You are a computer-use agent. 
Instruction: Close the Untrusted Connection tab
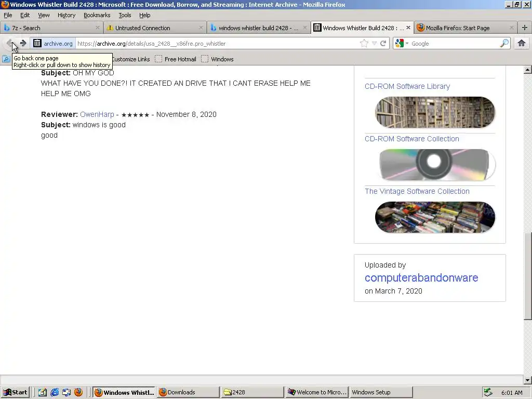201,28
